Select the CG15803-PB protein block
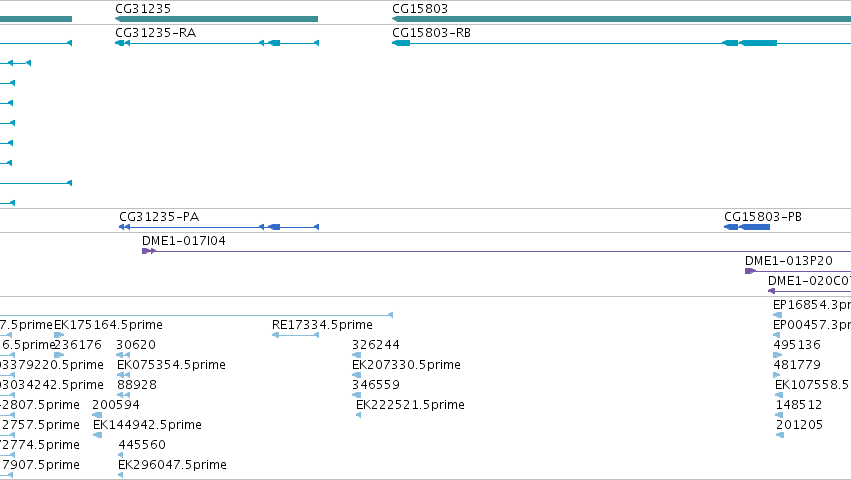Viewport: 851px width, 480px height. [x=747, y=227]
